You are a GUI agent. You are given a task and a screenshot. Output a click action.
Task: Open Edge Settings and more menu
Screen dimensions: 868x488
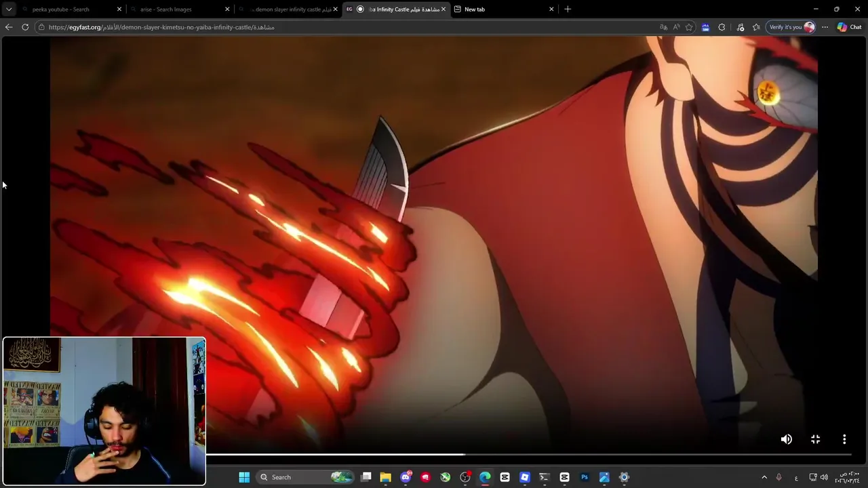pos(825,27)
